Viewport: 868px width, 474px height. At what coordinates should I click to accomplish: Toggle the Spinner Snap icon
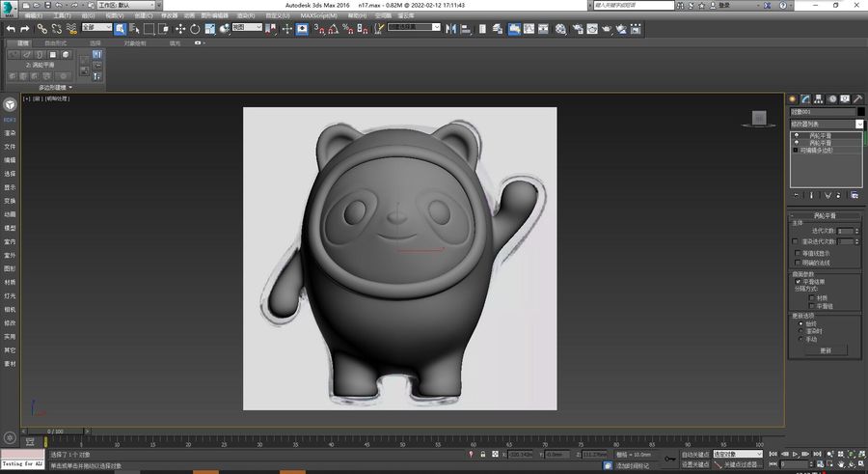[x=363, y=29]
